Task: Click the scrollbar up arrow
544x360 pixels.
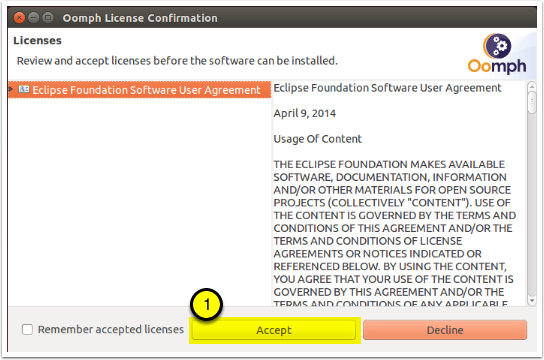Action: tap(532, 86)
